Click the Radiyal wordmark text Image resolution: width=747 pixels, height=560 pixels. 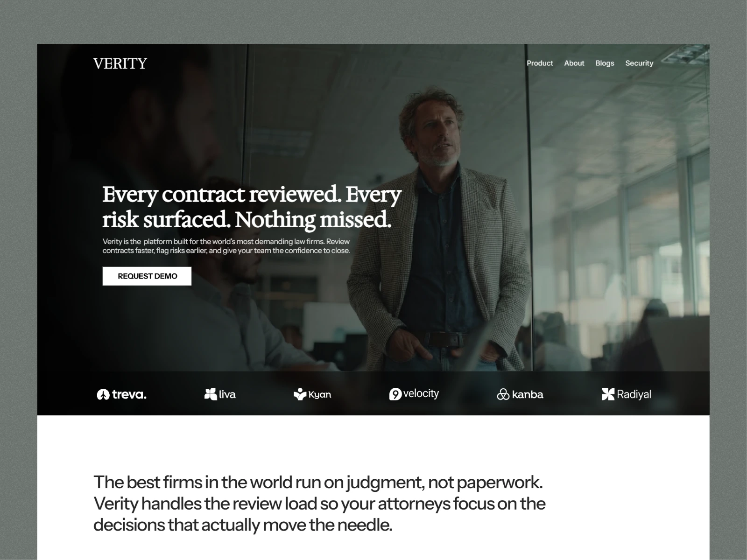pyautogui.click(x=634, y=394)
